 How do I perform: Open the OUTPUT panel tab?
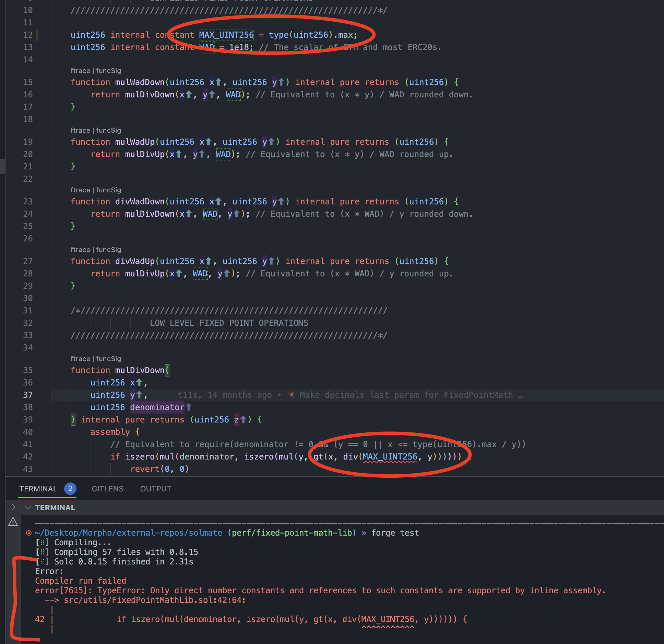[x=155, y=489]
